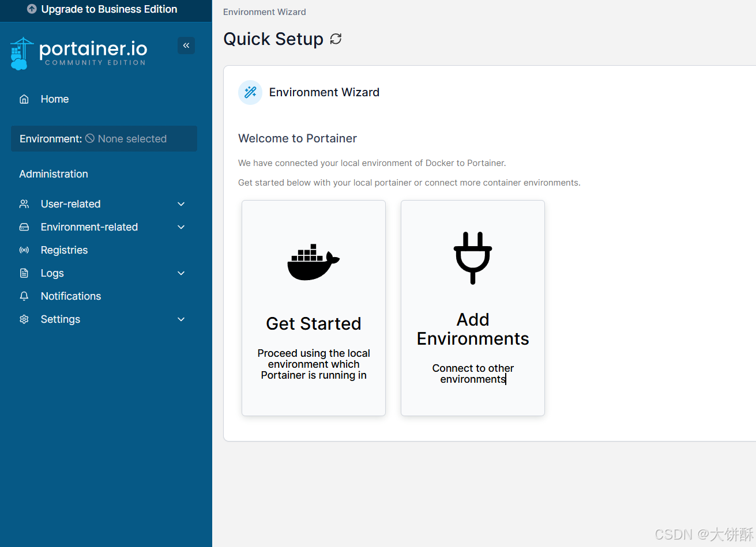Click the Registries radio-wave icon
The height and width of the screenshot is (547, 756).
[x=24, y=250]
